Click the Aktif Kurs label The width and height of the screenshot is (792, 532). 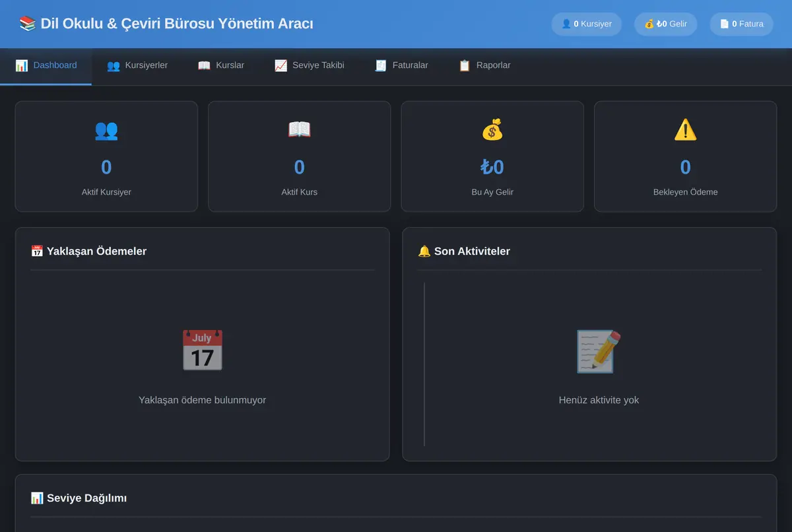[300, 192]
